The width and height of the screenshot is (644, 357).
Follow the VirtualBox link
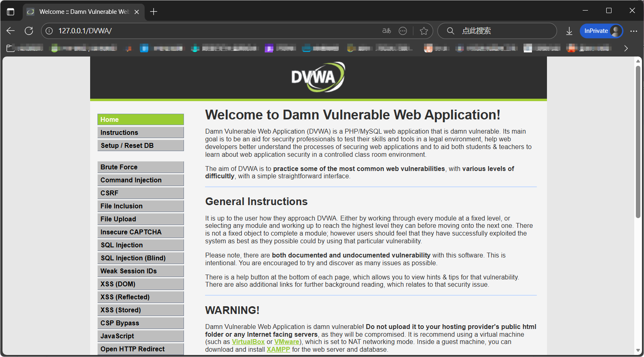(x=248, y=342)
